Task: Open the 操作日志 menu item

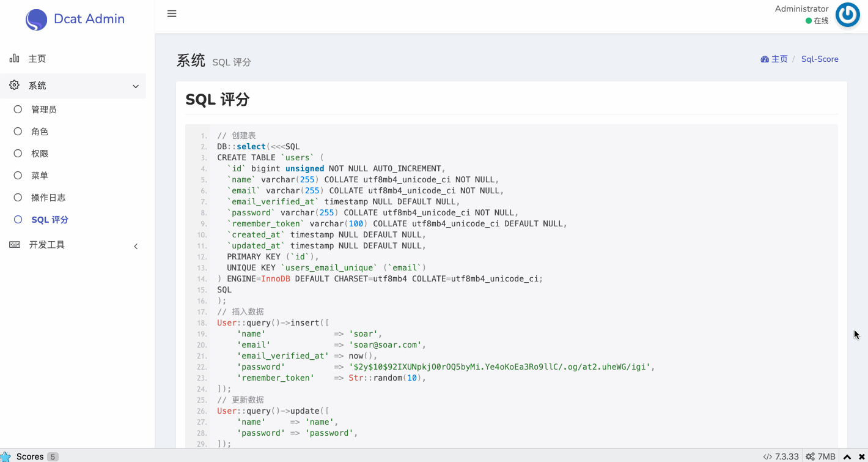Action: [x=73, y=198]
